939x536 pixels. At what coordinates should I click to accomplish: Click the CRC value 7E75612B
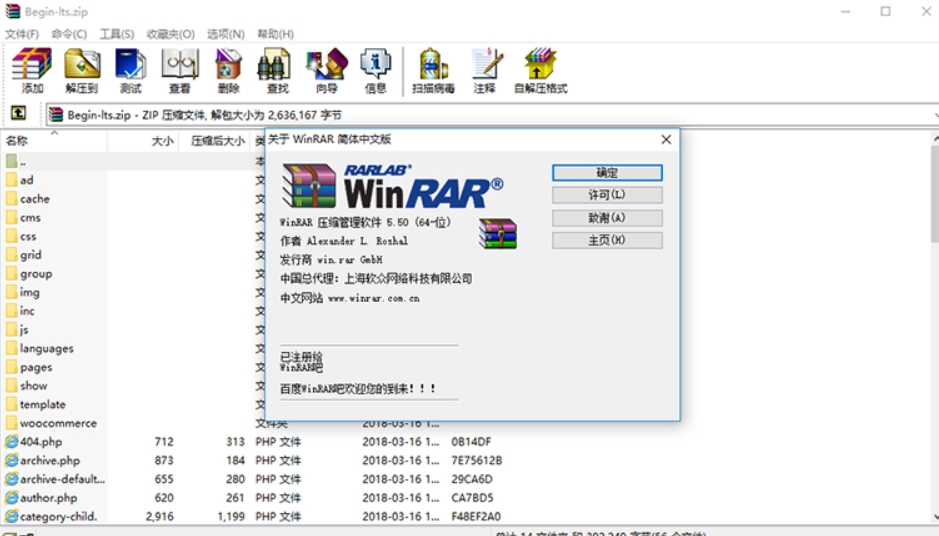[476, 460]
